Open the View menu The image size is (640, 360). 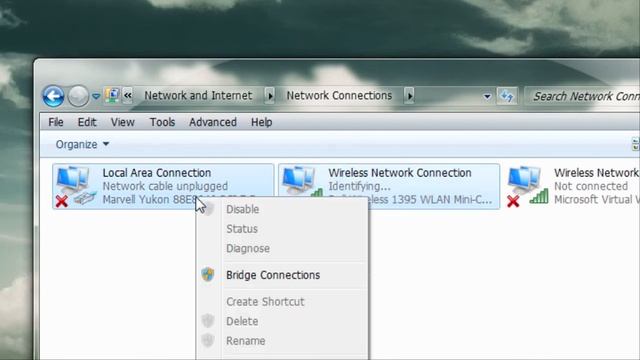pyautogui.click(x=122, y=122)
